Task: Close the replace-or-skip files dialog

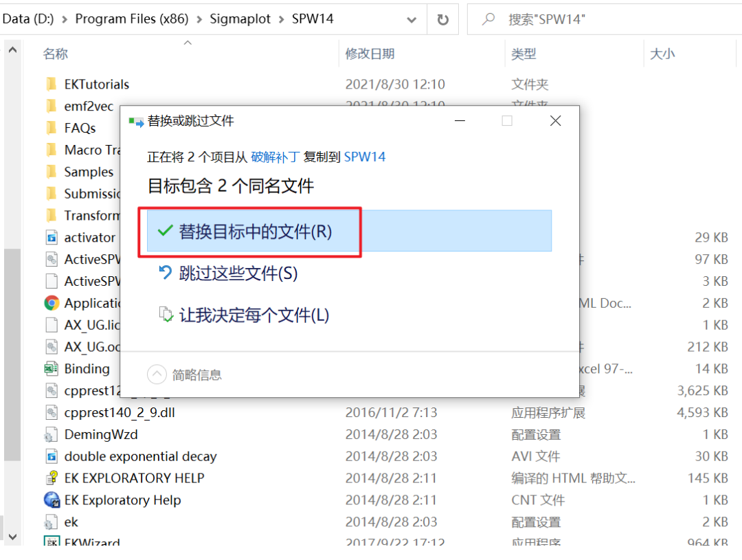Action: point(556,121)
